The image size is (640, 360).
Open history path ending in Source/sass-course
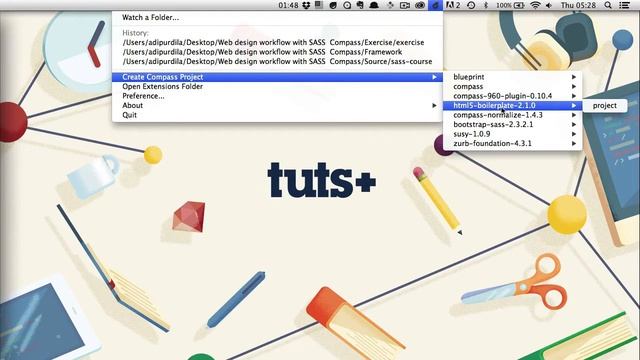click(277, 61)
